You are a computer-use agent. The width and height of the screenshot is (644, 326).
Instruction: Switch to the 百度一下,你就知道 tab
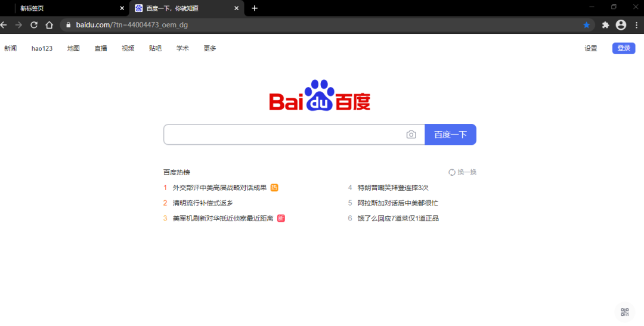(187, 8)
